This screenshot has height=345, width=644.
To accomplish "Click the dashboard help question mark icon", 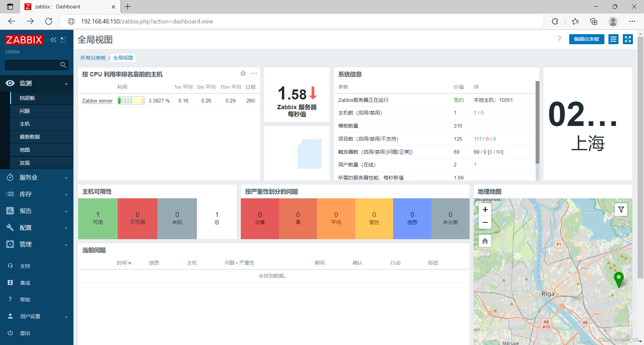I will 559,39.
